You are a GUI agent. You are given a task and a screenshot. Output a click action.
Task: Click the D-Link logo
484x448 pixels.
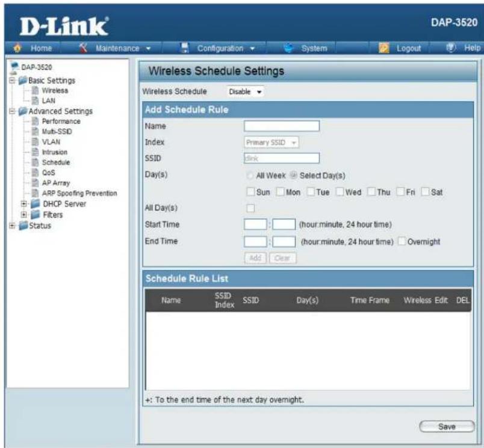pyautogui.click(x=64, y=26)
